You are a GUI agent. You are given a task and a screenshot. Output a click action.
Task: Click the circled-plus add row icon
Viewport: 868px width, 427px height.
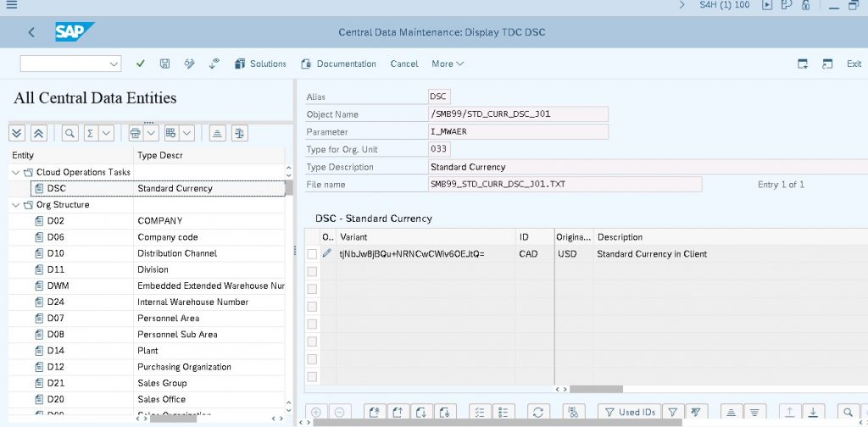pyautogui.click(x=316, y=412)
